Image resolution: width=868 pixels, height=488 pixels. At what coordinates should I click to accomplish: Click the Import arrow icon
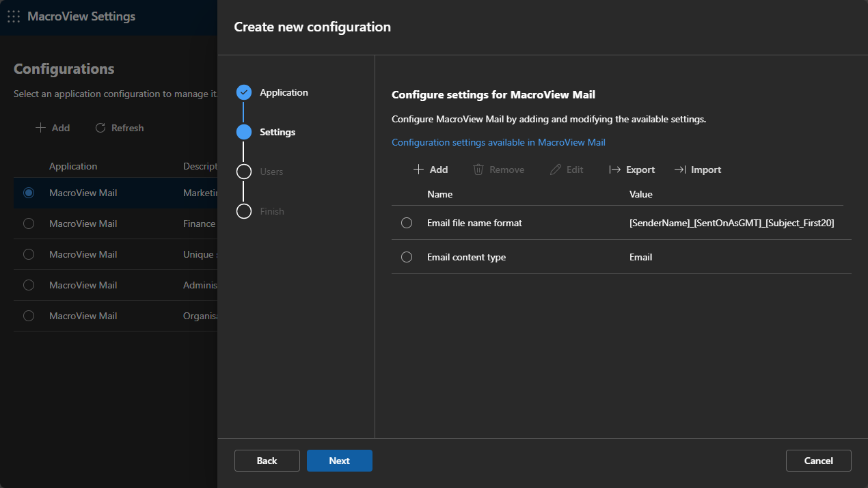pos(680,170)
